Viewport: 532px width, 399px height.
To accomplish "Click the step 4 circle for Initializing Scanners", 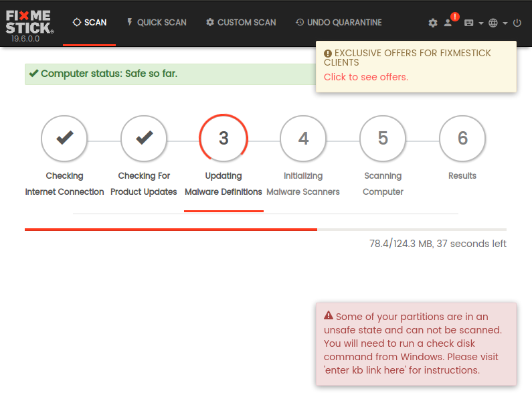I will pos(303,139).
